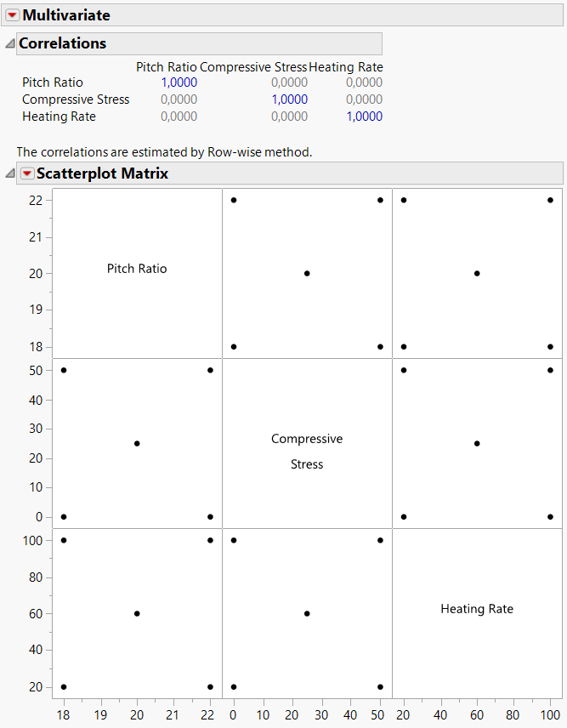Collapse the Correlations section disclosure triangle
567x728 pixels.
pyautogui.click(x=9, y=43)
